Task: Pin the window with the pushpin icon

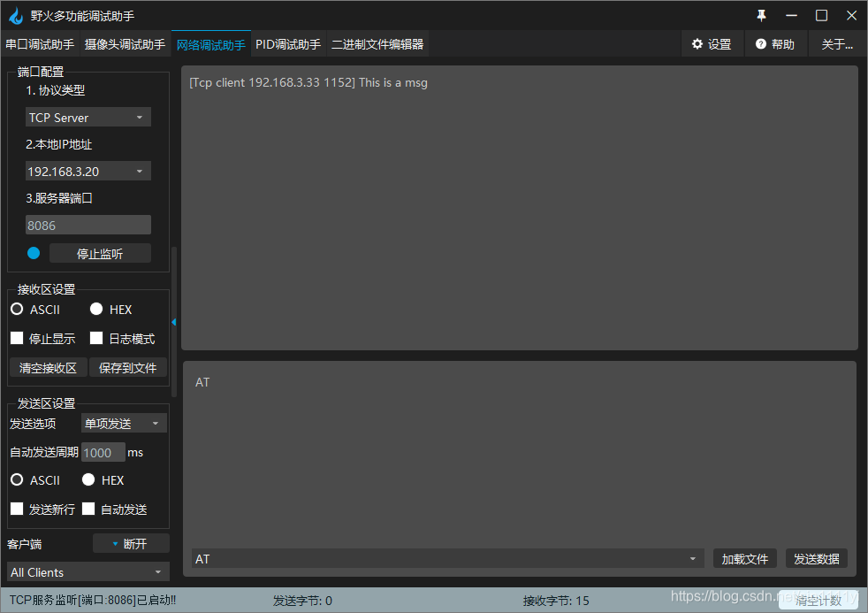Action: click(762, 16)
